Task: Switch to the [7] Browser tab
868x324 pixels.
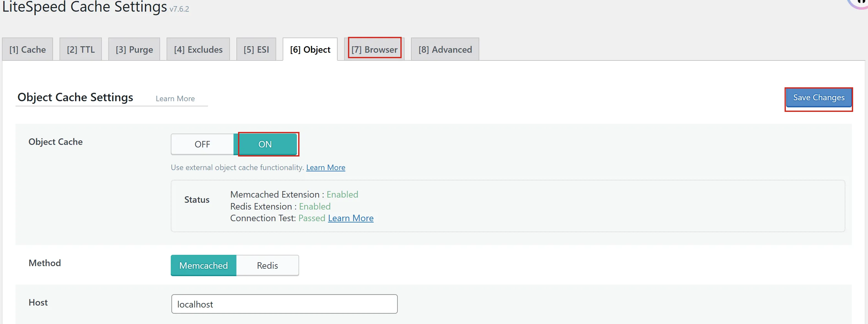Action: (374, 49)
